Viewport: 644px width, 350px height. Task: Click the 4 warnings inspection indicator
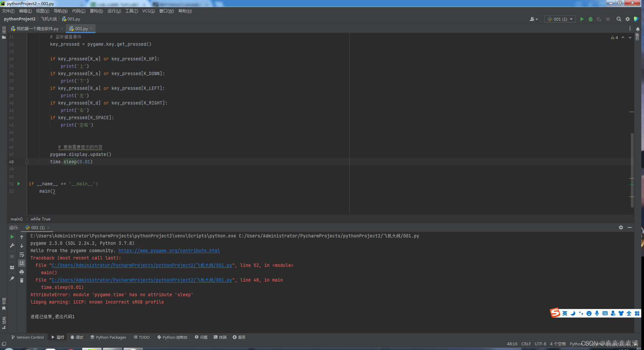click(x=614, y=37)
